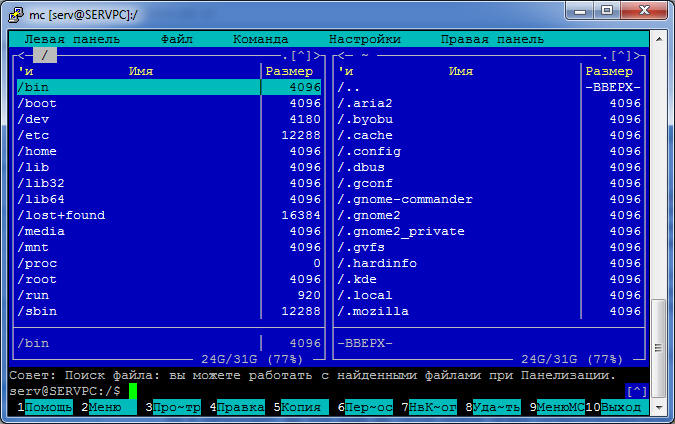The width and height of the screenshot is (675, 424).
Task: Click the 1 Помощь function key
Action: click(x=45, y=407)
